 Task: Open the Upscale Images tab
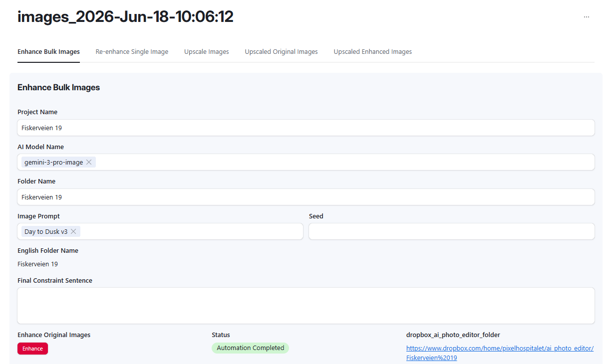[207, 52]
